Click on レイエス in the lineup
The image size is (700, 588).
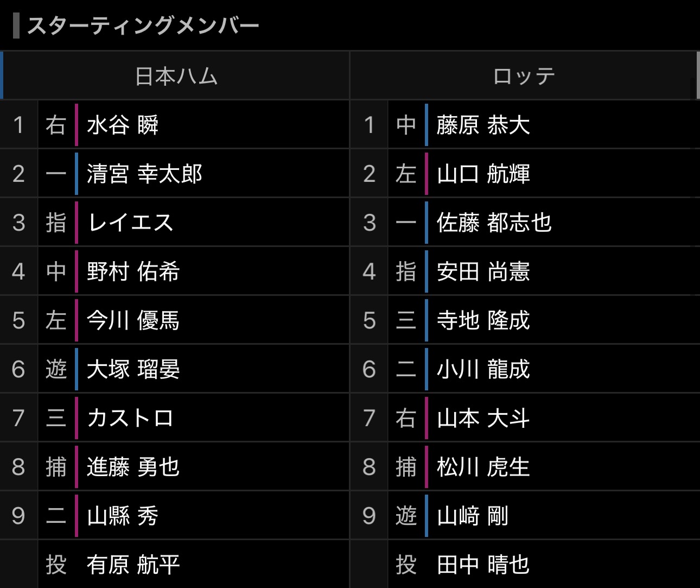coord(130,223)
